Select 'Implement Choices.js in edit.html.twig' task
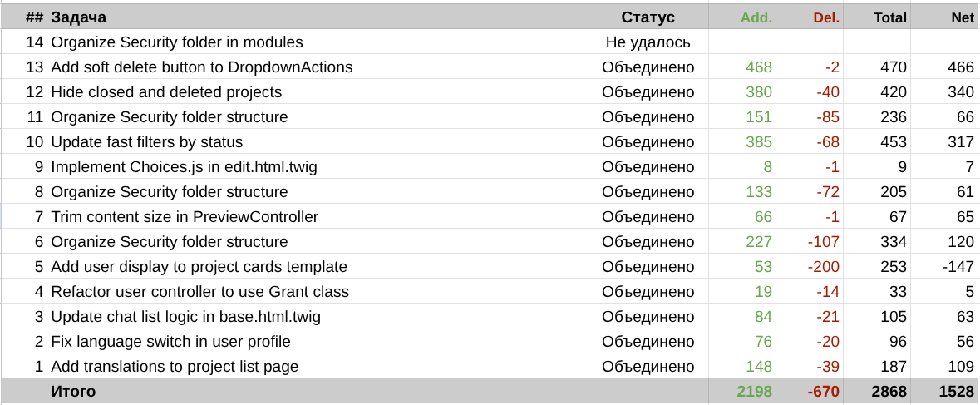The image size is (980, 405). click(x=184, y=167)
